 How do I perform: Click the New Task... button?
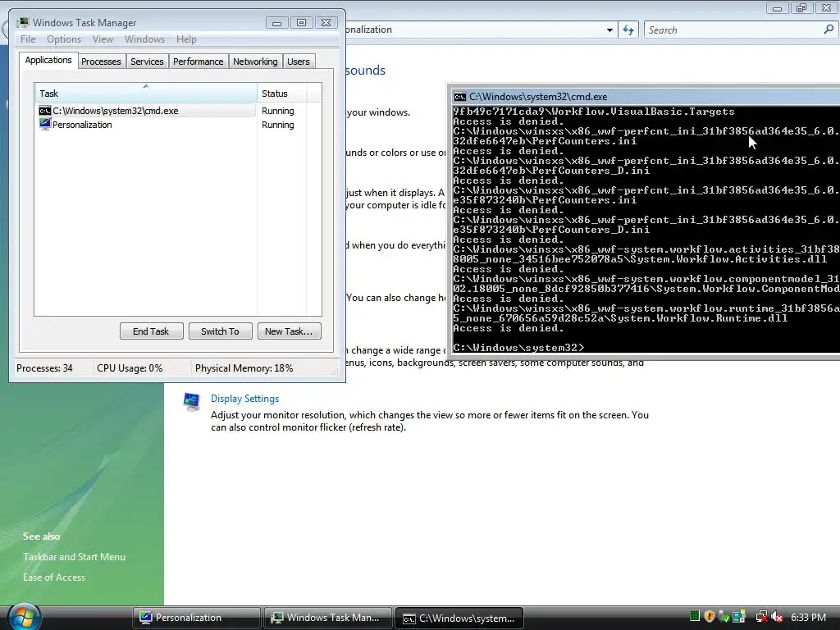point(289,331)
